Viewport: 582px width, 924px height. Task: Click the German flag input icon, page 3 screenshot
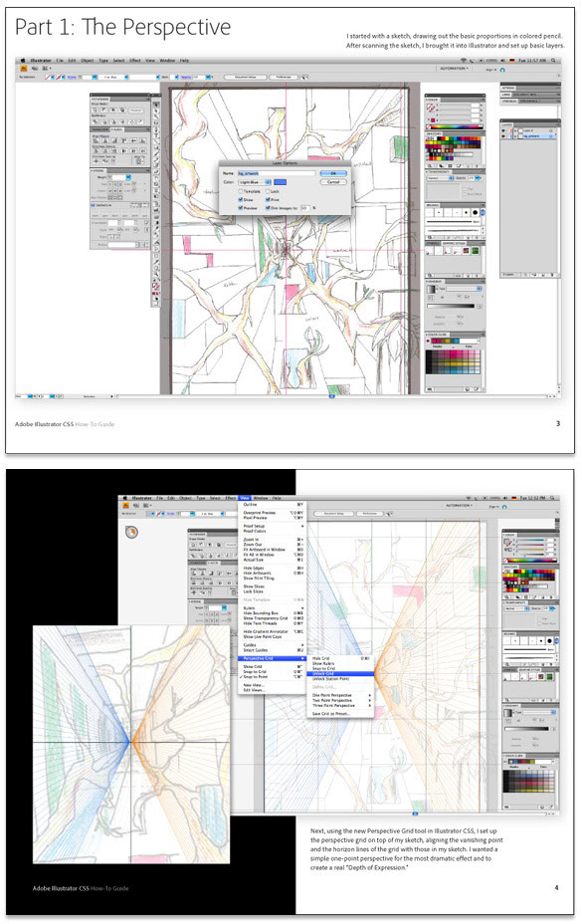click(512, 60)
